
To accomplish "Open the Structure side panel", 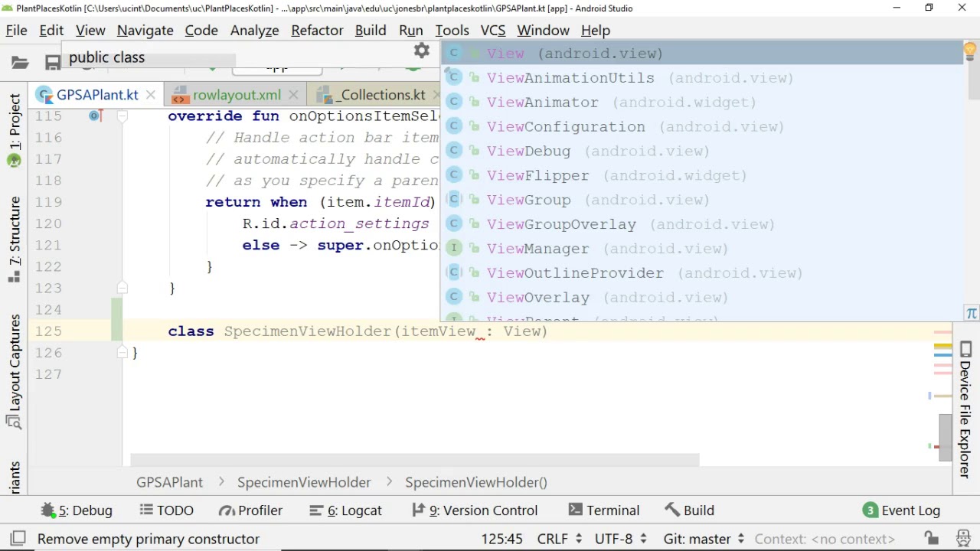I will tap(15, 239).
